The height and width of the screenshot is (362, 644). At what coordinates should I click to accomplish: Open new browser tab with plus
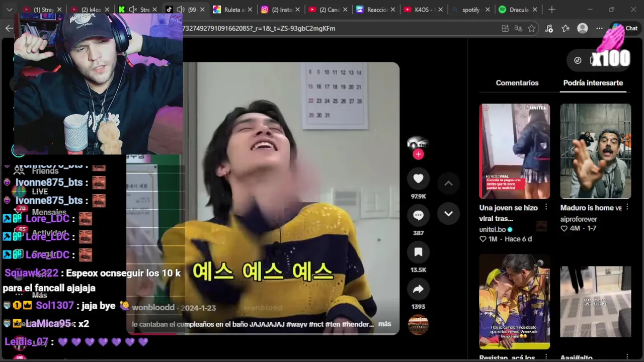click(x=552, y=10)
